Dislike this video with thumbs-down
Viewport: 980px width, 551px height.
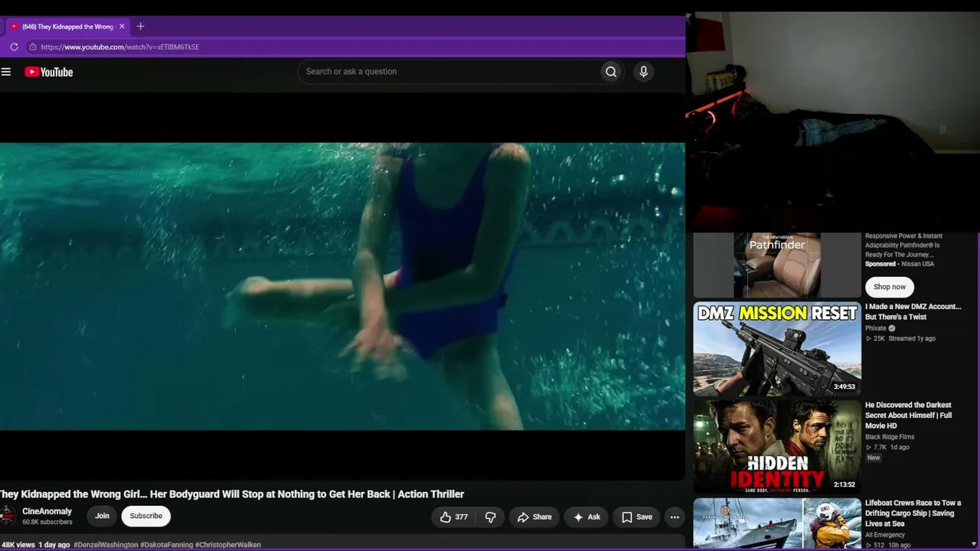tap(490, 517)
